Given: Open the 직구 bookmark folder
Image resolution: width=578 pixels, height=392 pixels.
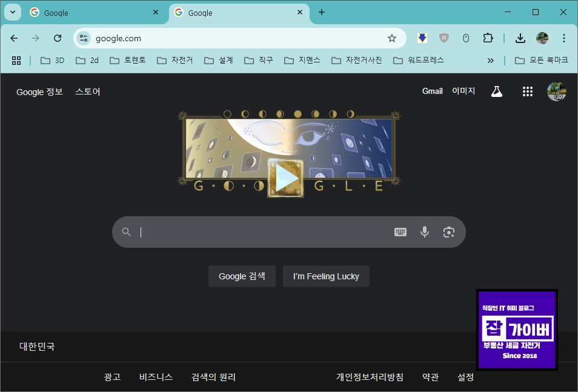Looking at the screenshot, I should point(259,60).
